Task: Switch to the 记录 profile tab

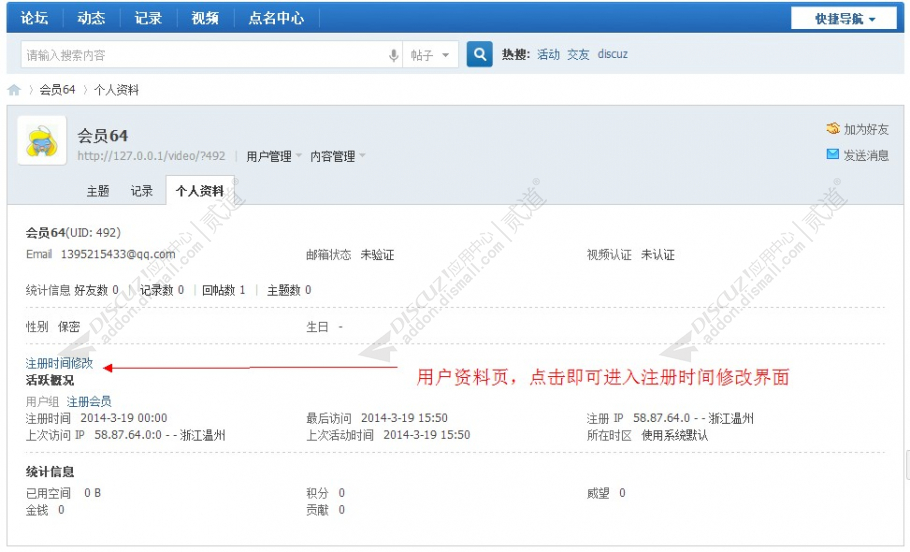Action: pyautogui.click(x=141, y=191)
